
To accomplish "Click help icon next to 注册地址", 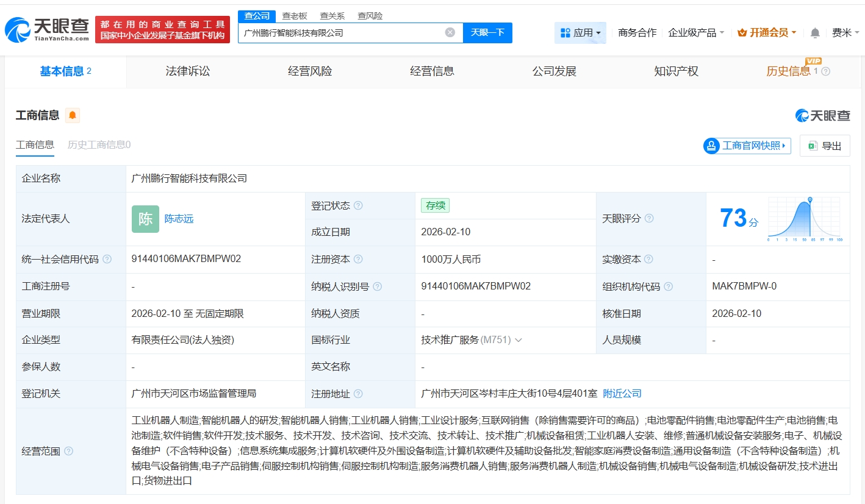I will click(x=358, y=394).
